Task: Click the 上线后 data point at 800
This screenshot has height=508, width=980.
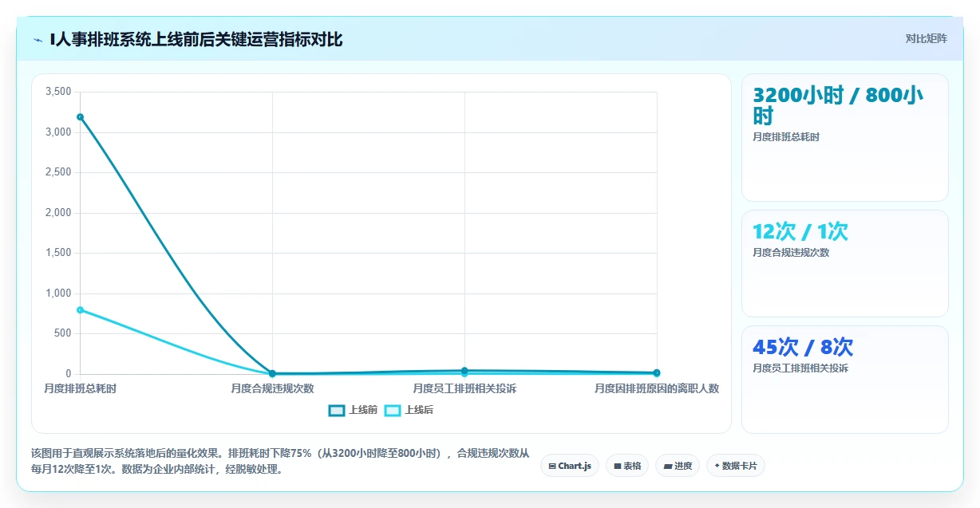Action: click(80, 309)
